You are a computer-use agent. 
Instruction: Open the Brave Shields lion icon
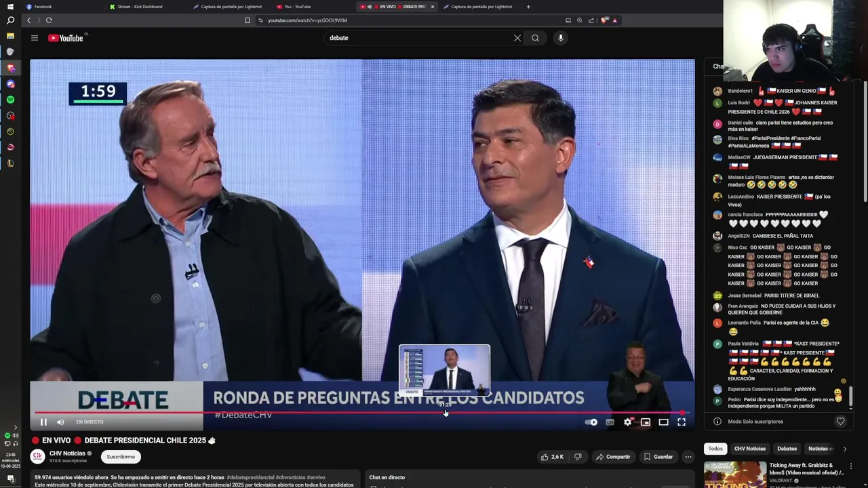604,20
